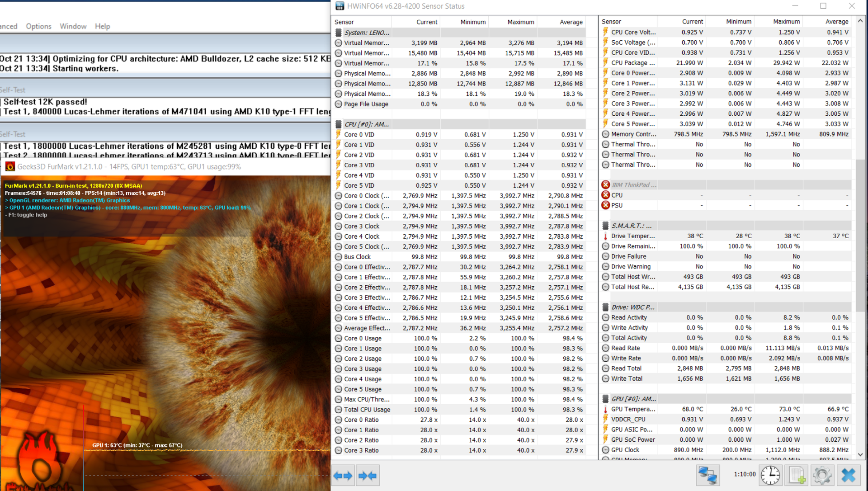Click the thermometer icon beside Drive Temperature
Screen dimensions: 868x491
coord(605,236)
